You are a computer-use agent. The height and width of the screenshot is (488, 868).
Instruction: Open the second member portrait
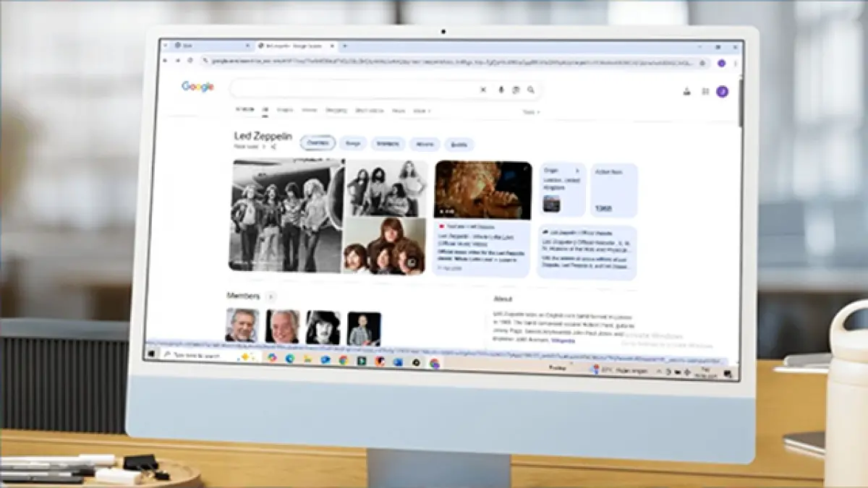pos(282,327)
